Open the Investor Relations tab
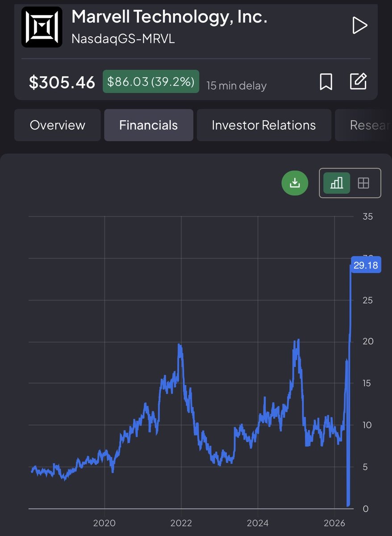 (x=264, y=125)
